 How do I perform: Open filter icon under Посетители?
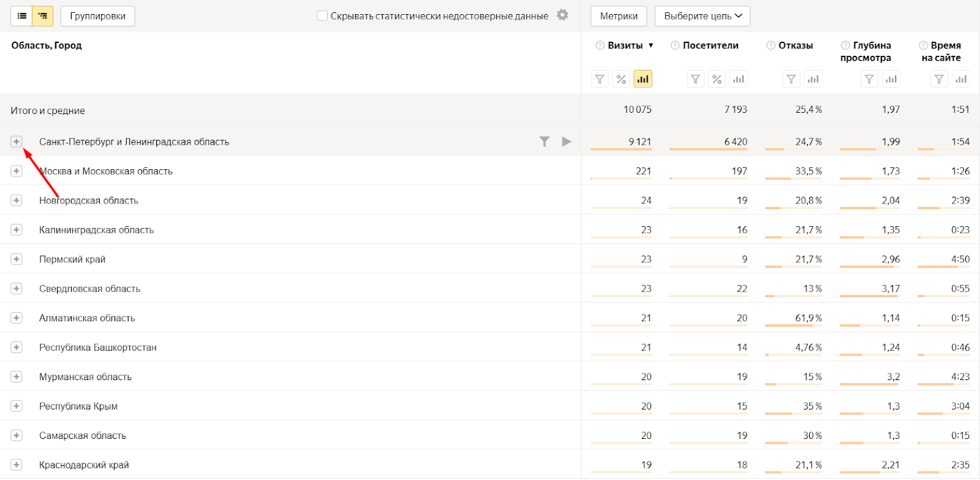point(695,79)
